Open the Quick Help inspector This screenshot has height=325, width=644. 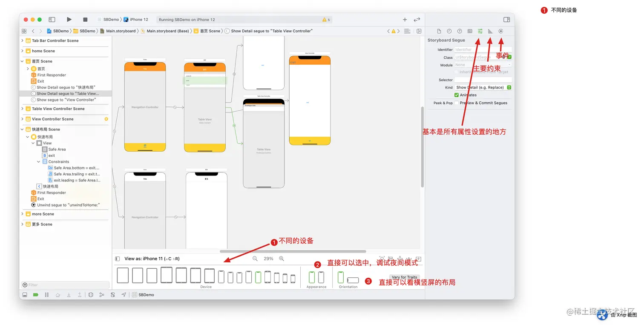coord(460,31)
